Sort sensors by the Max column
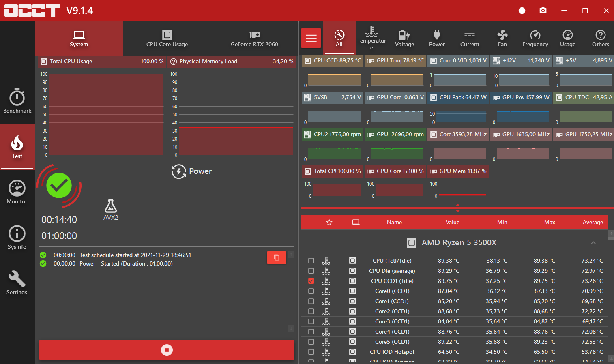Image resolution: width=614 pixels, height=364 pixels. tap(550, 222)
